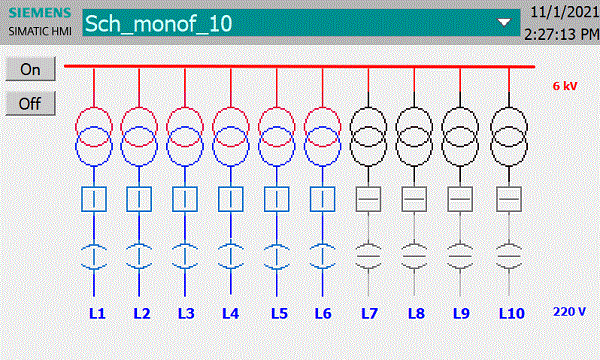Image resolution: width=600 pixels, height=360 pixels.
Task: Click the L8 open disconnector symbol
Action: (x=414, y=256)
